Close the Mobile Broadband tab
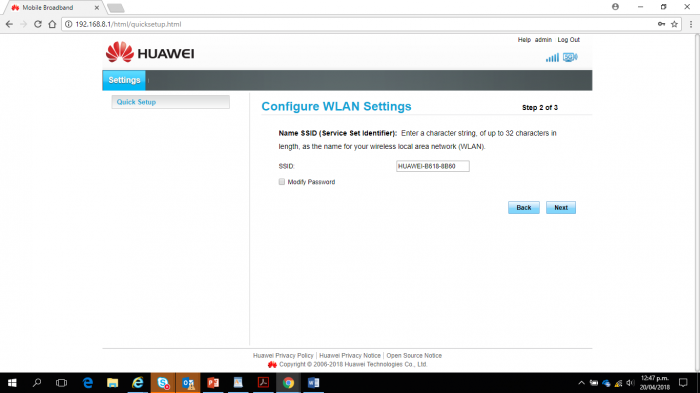Screen dimensions: 700x393 pos(96,8)
